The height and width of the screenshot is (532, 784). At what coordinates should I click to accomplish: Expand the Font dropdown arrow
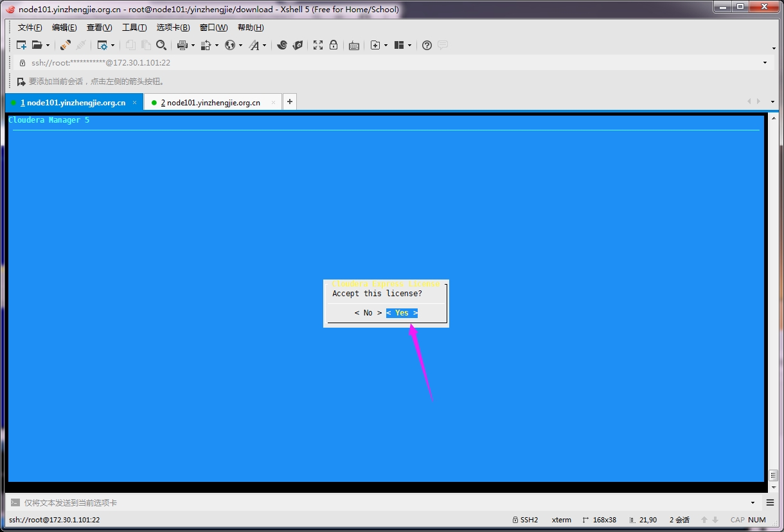[x=264, y=46]
